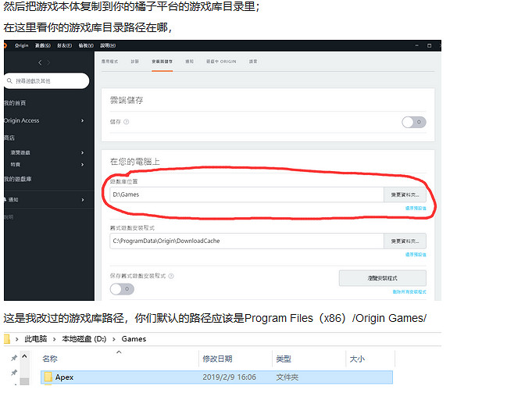532x393 pixels.
Task: Click the notification bell icon in sidebar
Action: [5, 200]
